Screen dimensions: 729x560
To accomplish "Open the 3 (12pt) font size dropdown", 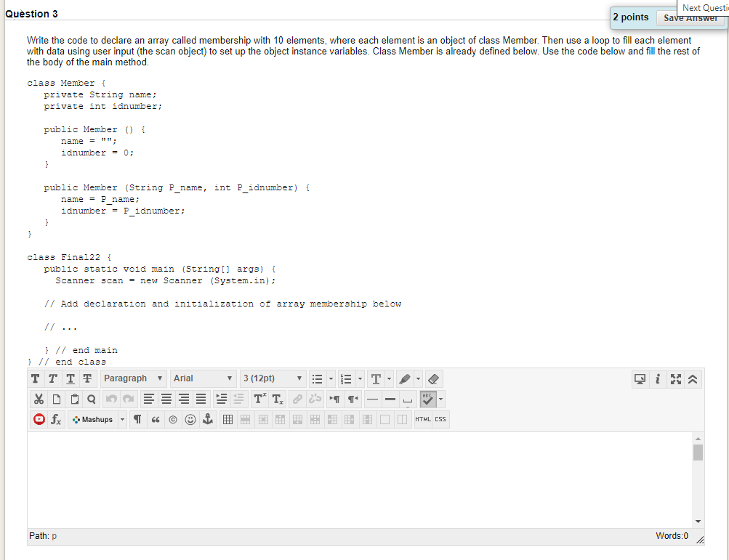I will pyautogui.click(x=273, y=378).
